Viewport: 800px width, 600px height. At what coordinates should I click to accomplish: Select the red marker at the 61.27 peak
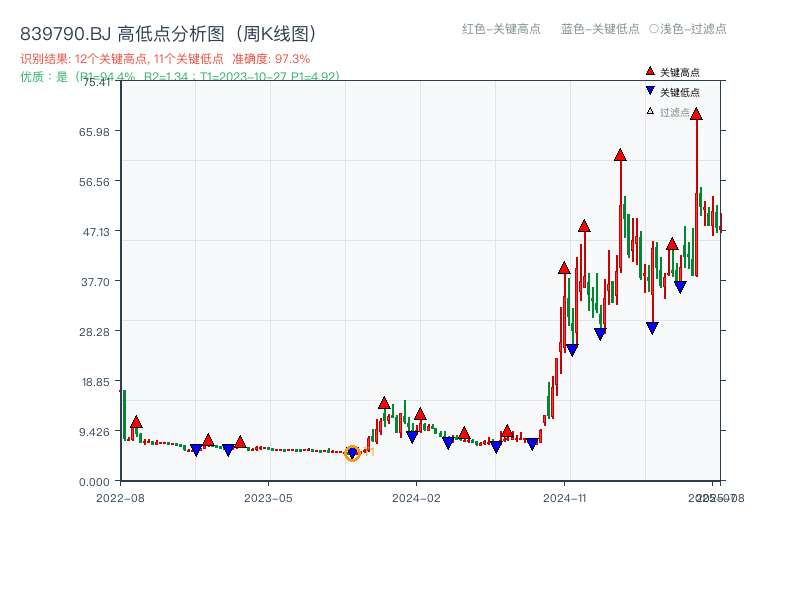pos(620,156)
